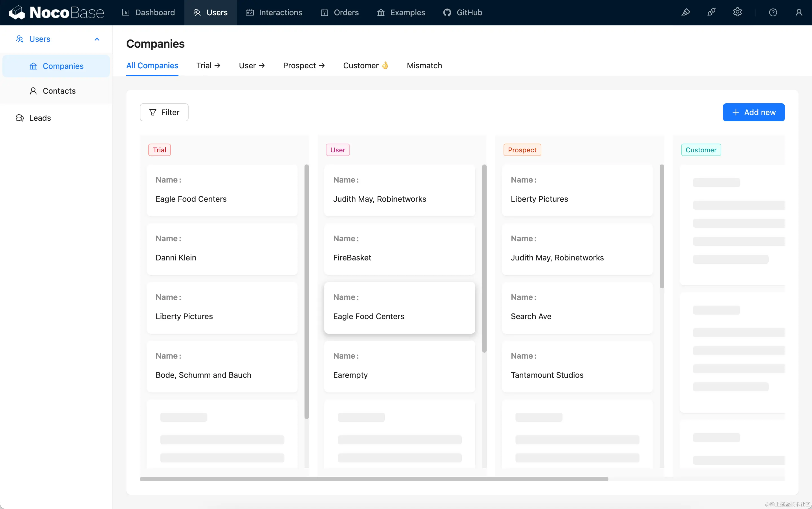This screenshot has width=812, height=509.
Task: Open Judith May, Robinetworks card in Prospect column
Action: 577,249
